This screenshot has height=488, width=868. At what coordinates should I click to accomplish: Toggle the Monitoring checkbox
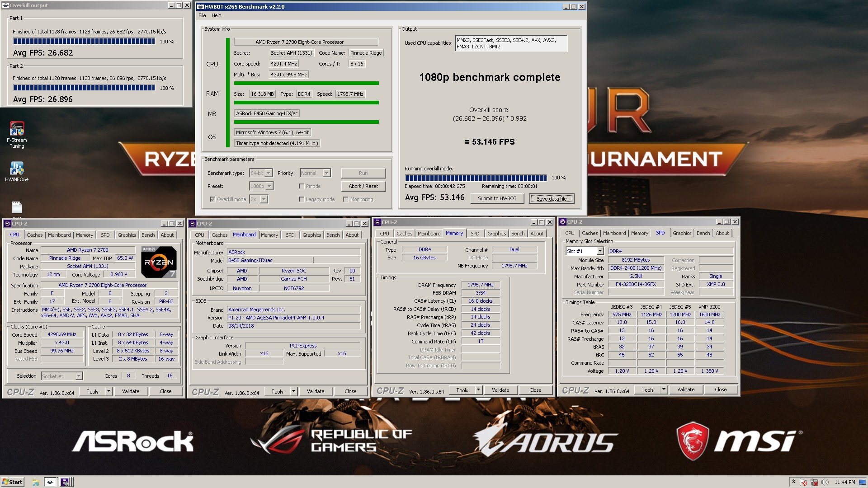(x=346, y=199)
